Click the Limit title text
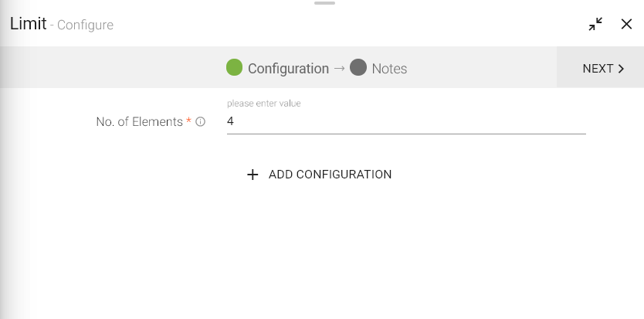This screenshot has height=319, width=644. coord(28,24)
